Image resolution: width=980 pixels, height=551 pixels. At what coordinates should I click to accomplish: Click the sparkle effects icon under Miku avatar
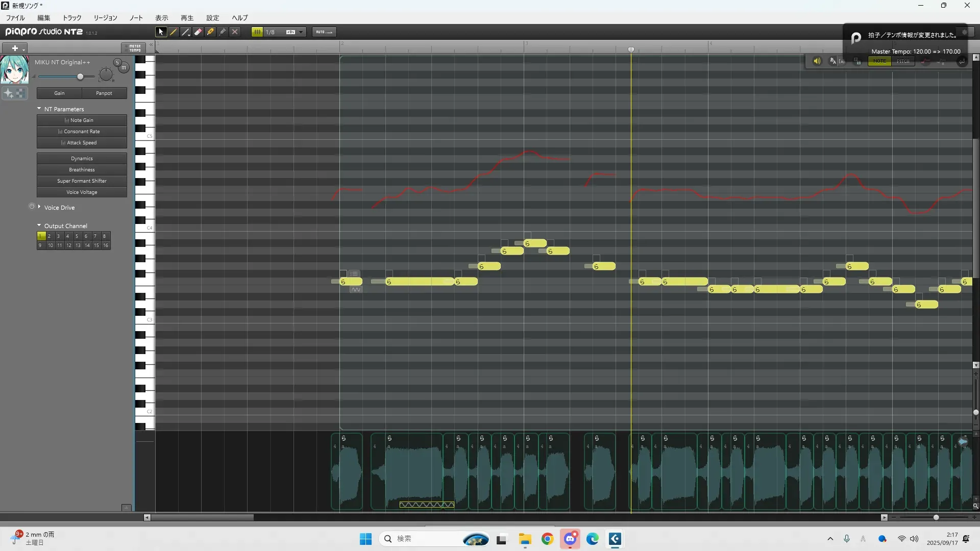[9, 93]
